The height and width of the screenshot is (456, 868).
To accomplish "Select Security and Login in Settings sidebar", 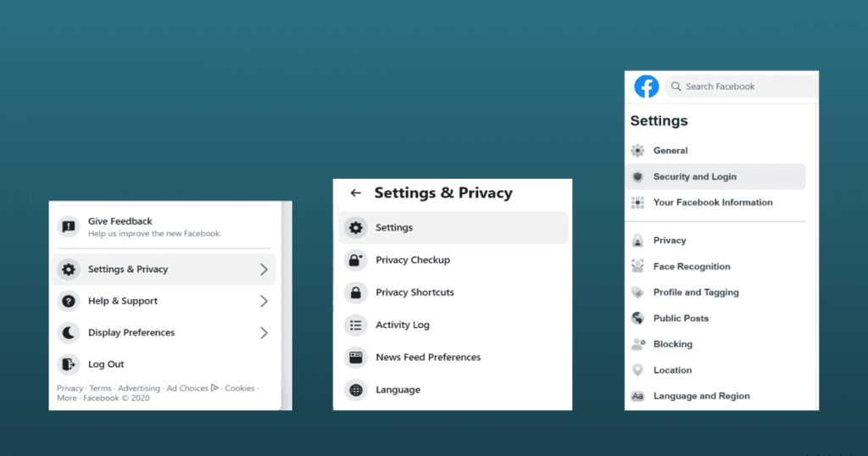I will (715, 176).
